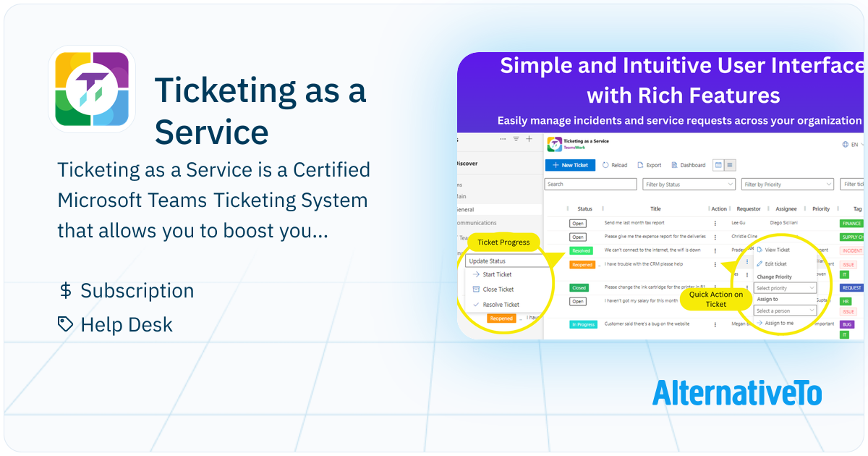Click the 'Ticketing as a Service' main heading
Viewport: 868px width, 456px height.
pyautogui.click(x=260, y=111)
